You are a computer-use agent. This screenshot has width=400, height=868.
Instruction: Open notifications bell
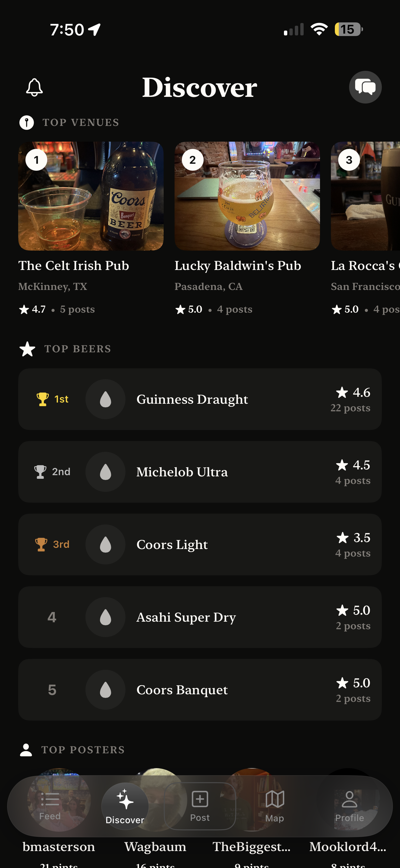pos(35,87)
